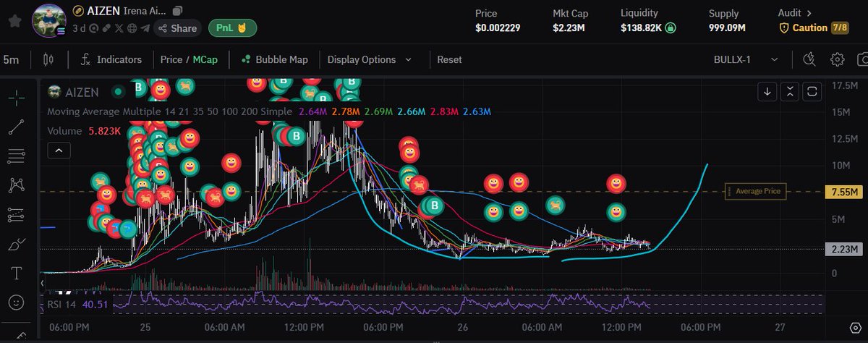
Task: Click the fullscreen frame chart button
Action: point(812,91)
